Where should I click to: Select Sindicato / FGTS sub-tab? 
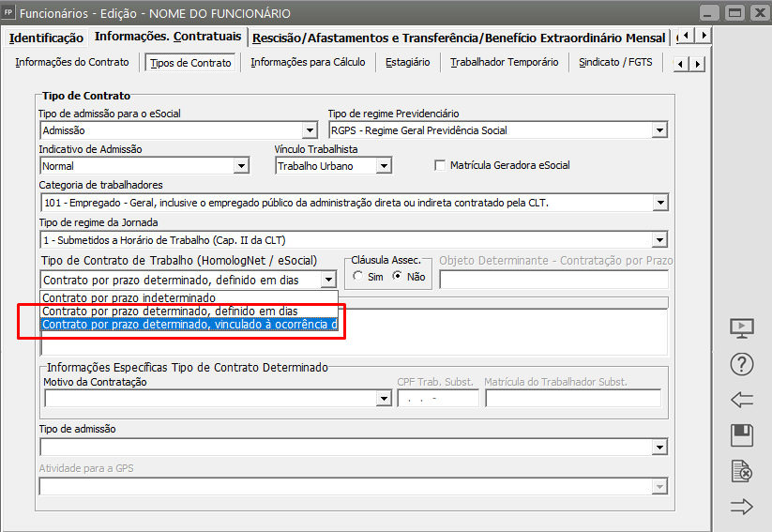pos(615,62)
